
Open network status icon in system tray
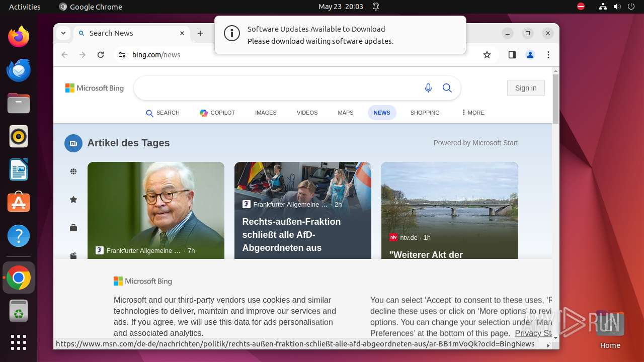603,7
